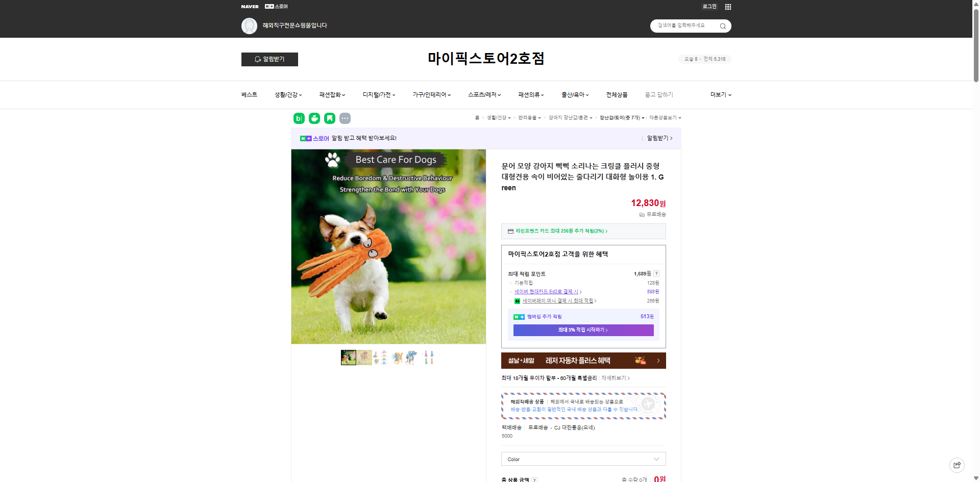Click the Keep bookmark share icon
The width and height of the screenshot is (980, 482).
click(x=331, y=118)
